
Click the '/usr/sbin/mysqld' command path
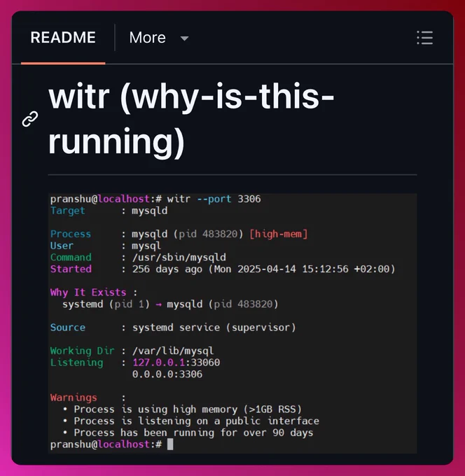179,258
